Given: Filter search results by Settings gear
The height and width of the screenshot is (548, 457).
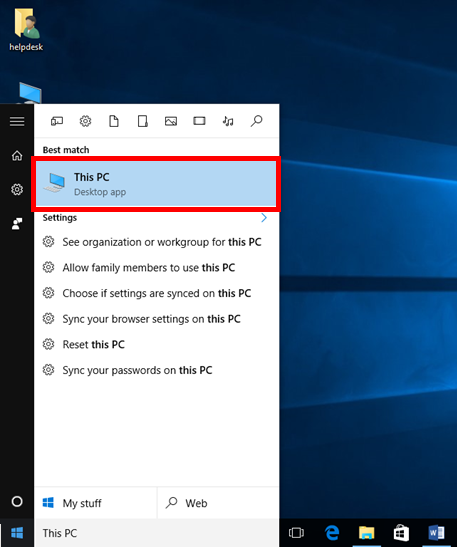Looking at the screenshot, I should tap(85, 121).
